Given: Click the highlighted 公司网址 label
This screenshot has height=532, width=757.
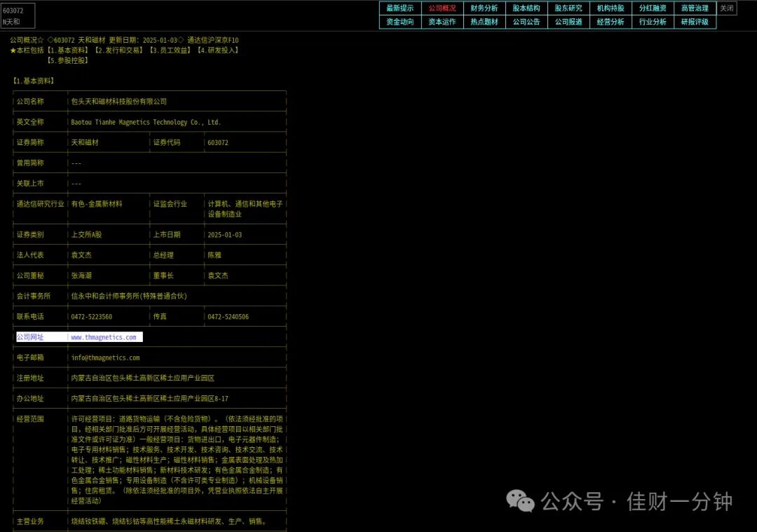Looking at the screenshot, I should pos(30,337).
